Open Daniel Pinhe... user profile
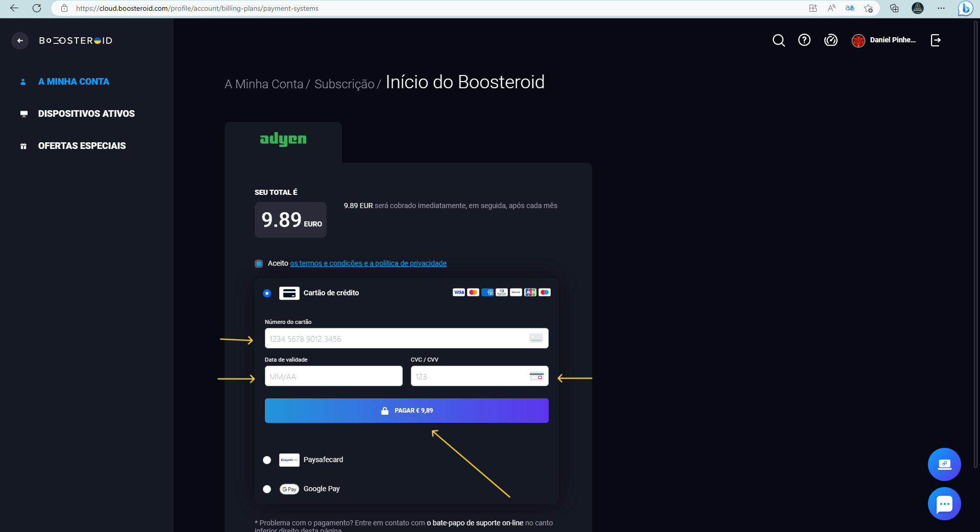This screenshot has width=980, height=532. click(x=884, y=40)
